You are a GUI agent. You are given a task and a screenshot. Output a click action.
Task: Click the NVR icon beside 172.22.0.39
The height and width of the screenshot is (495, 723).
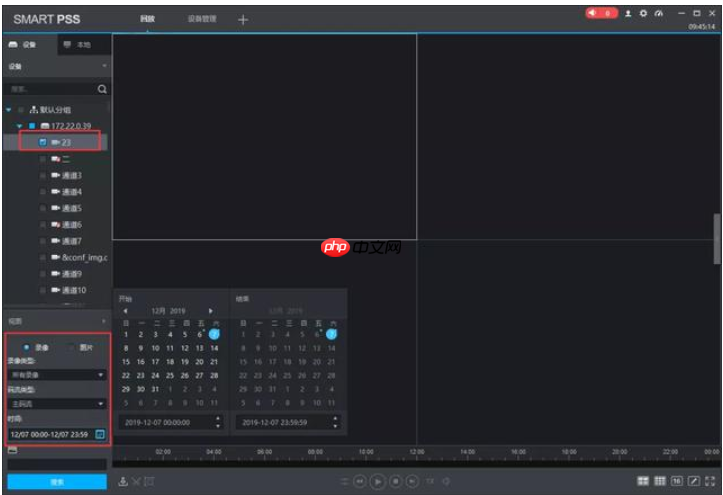pos(45,126)
